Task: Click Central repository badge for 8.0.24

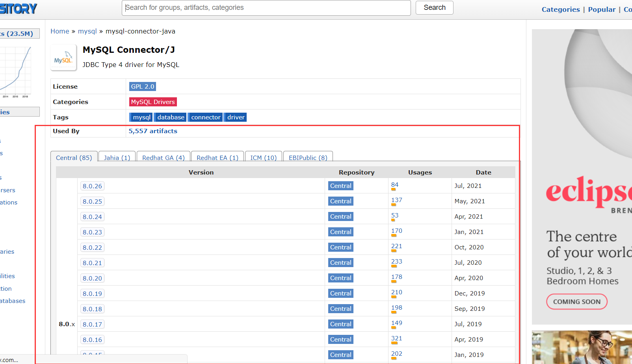Action: (x=341, y=216)
